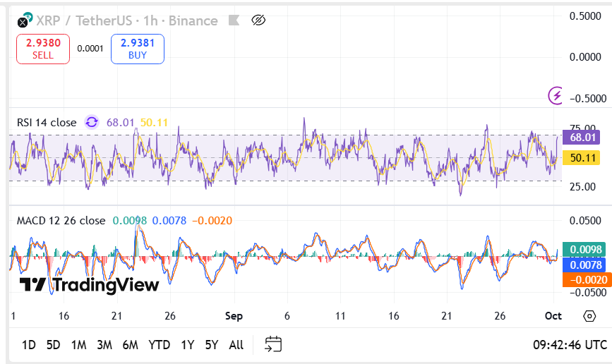Click the XRP coin logo icon
Image resolution: width=612 pixels, height=364 pixels.
coord(25,20)
